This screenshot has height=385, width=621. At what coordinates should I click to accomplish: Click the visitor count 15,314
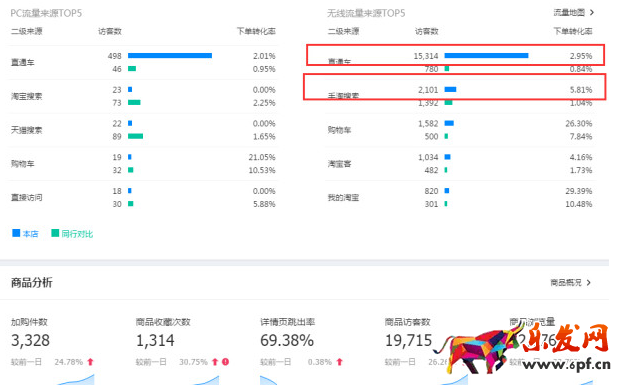tap(426, 56)
